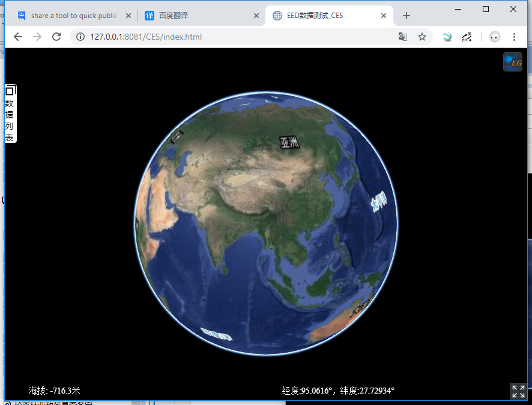Close the 百度翻译 tab
The height and width of the screenshot is (405, 532).
pos(256,16)
